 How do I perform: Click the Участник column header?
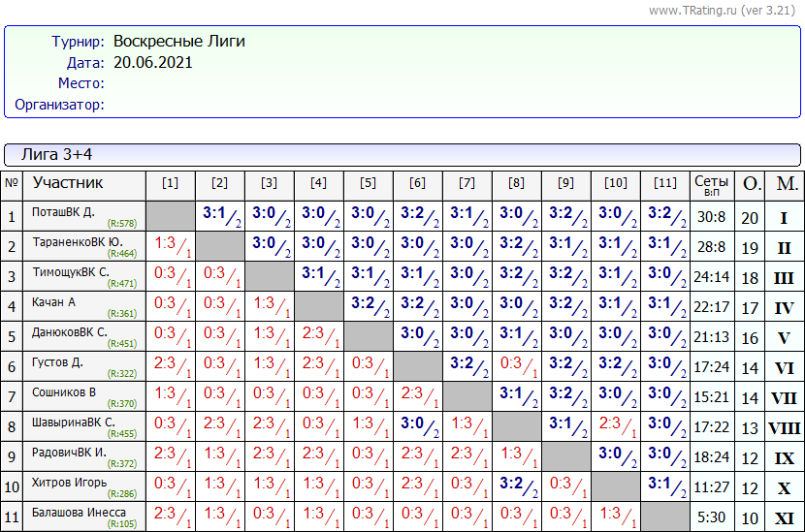click(x=68, y=182)
